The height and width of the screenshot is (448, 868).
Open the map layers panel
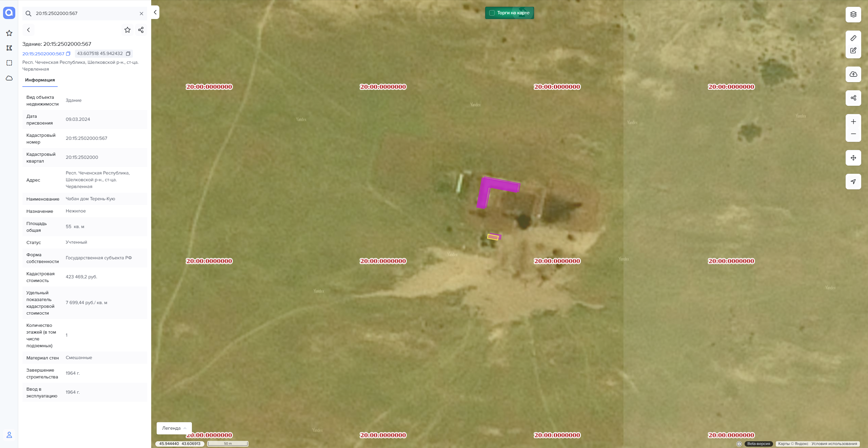pyautogui.click(x=853, y=14)
